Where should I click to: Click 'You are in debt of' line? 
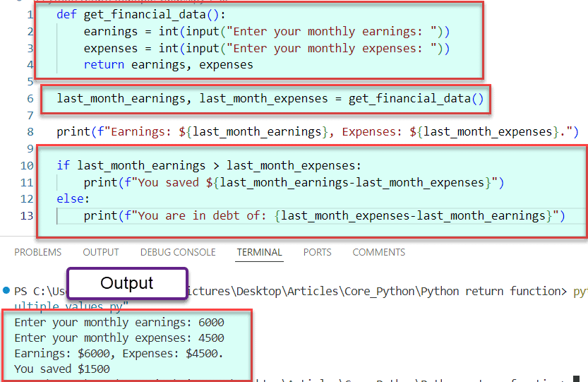[325, 216]
